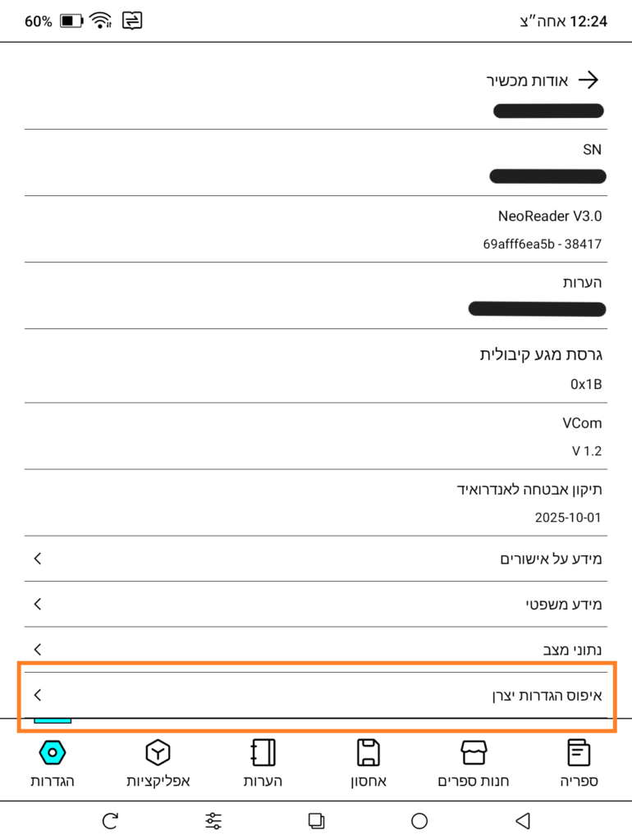Screen dimensions: 632x840
Task: Tap the battery indicator in status bar
Action: pos(72,21)
